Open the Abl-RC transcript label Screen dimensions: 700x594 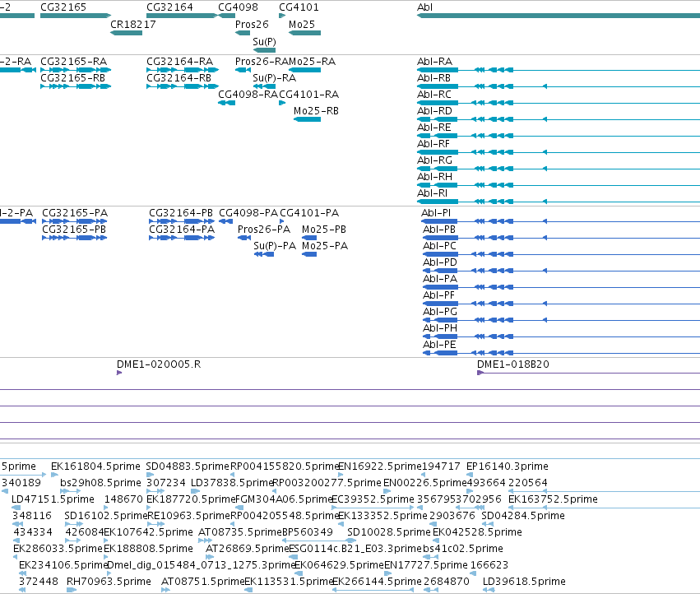pos(434,95)
